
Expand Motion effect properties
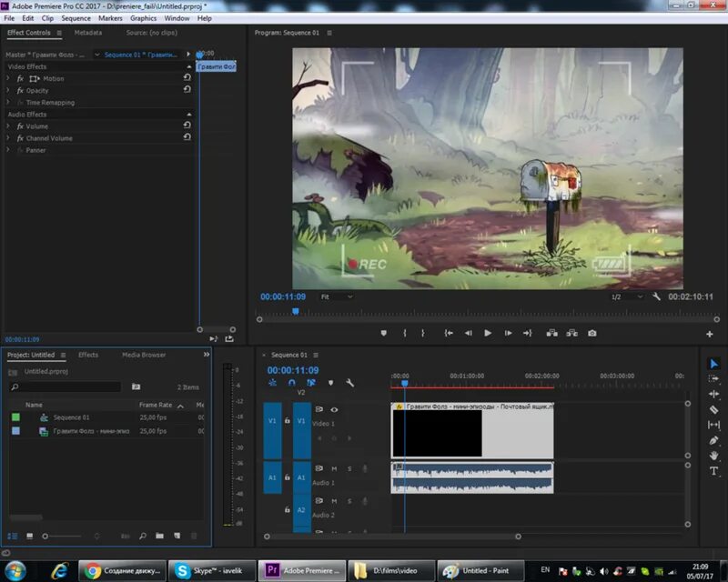(x=8, y=78)
